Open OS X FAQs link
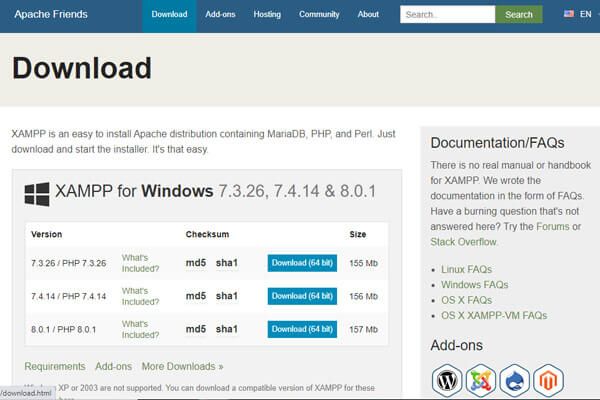 click(x=466, y=300)
